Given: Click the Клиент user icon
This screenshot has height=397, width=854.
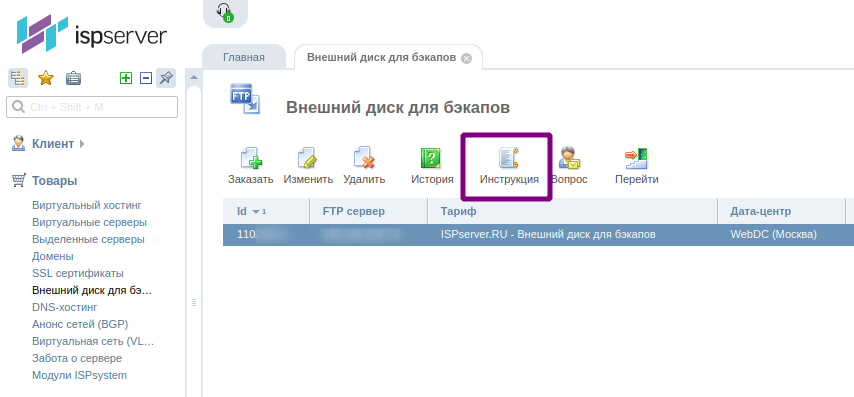Looking at the screenshot, I should tap(19, 144).
